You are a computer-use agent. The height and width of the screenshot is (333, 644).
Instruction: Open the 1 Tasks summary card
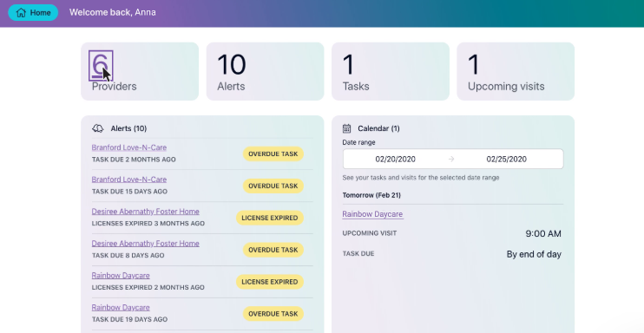(x=391, y=71)
